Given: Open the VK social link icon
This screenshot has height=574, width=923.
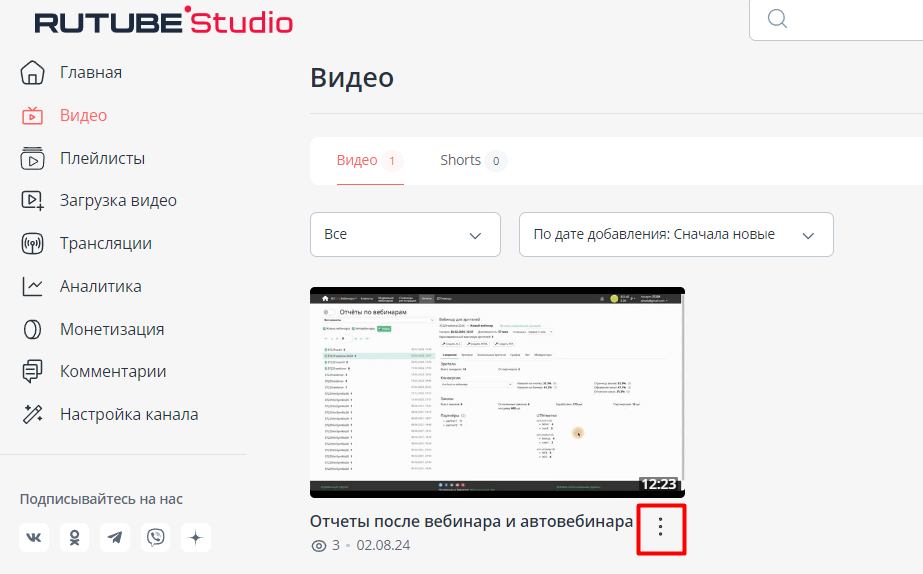Looking at the screenshot, I should [x=33, y=537].
